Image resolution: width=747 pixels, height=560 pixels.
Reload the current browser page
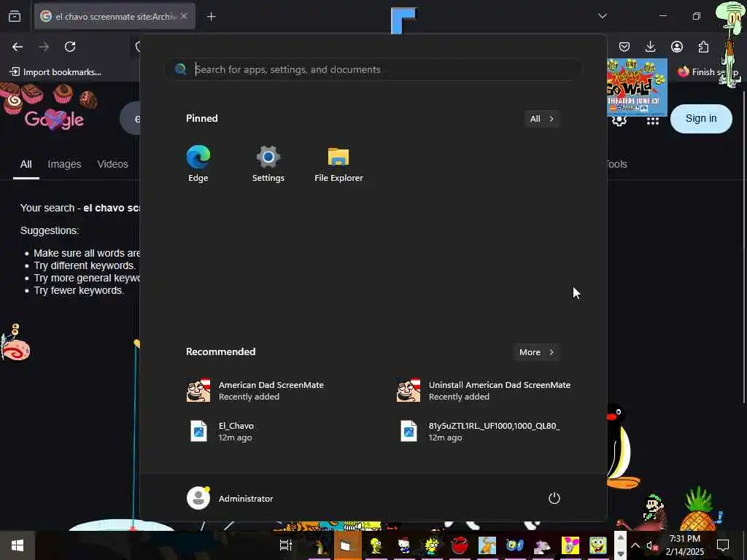70,47
